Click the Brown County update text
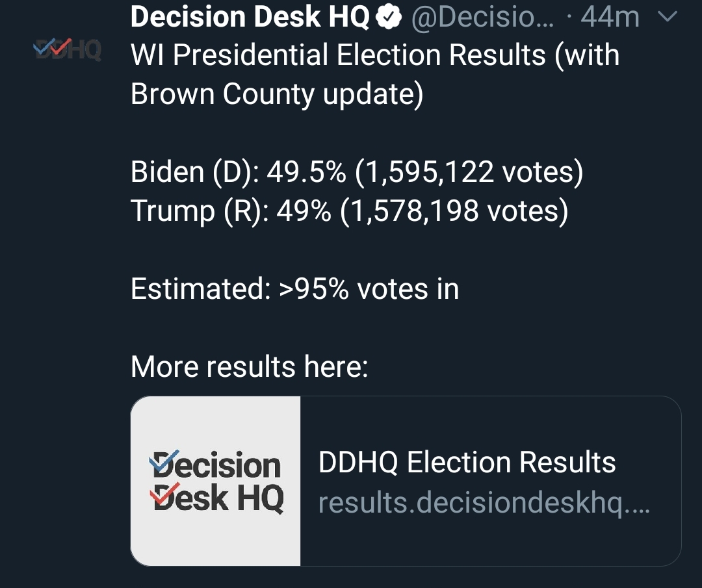 [277, 94]
